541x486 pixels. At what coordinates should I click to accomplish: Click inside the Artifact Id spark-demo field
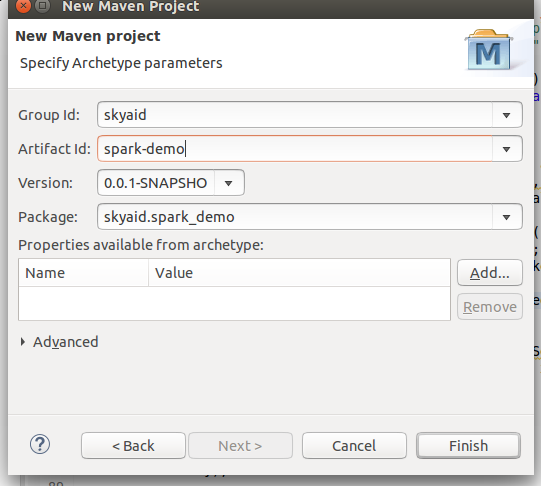295,149
